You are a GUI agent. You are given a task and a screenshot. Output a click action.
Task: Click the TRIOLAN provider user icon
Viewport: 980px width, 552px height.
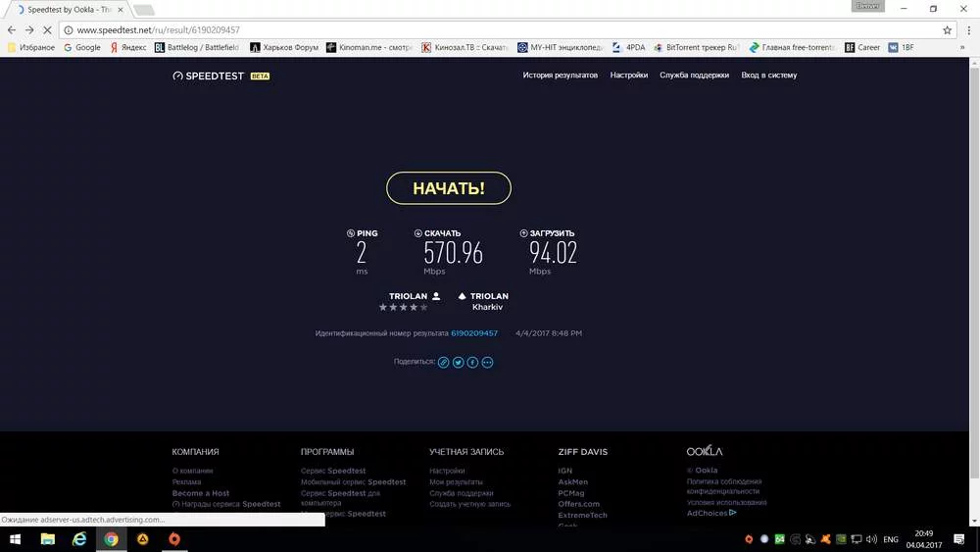(x=436, y=296)
